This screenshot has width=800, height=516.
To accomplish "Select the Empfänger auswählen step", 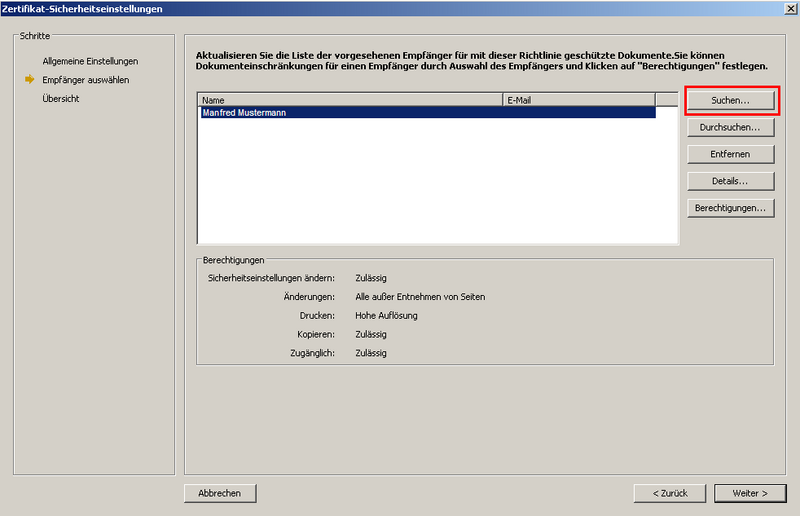I will pyautogui.click(x=85, y=80).
